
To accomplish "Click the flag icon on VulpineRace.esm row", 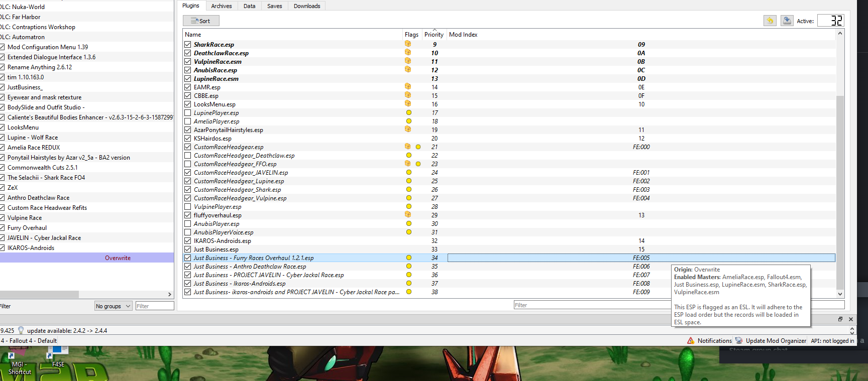I will point(408,61).
